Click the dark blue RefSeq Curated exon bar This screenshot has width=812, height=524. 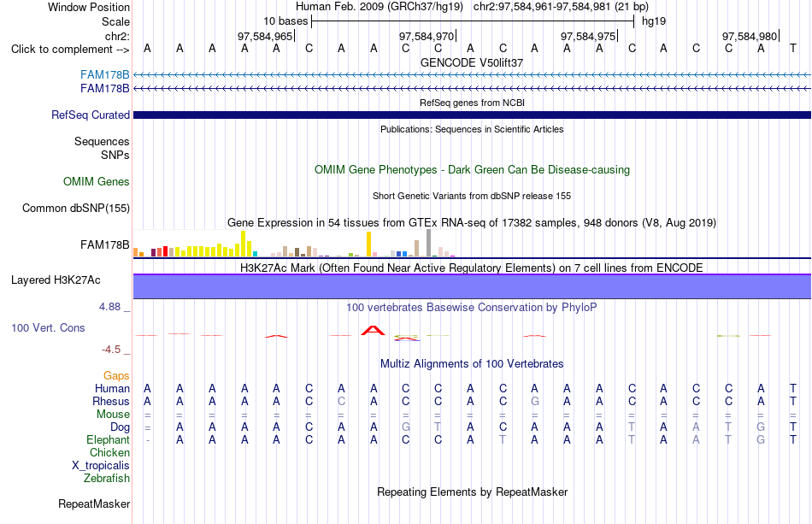point(472,115)
